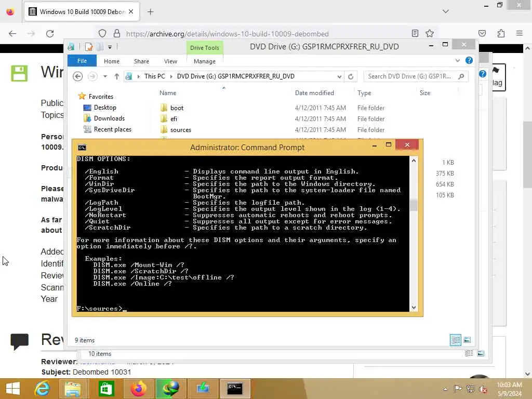Image resolution: width=532 pixels, height=399 pixels.
Task: Select the efi folder
Action: 174,119
